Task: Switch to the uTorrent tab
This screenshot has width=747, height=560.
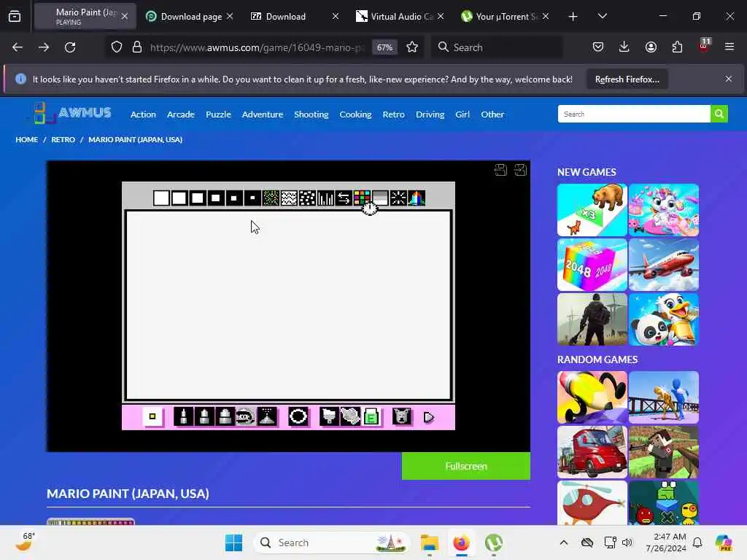Action: point(505,16)
